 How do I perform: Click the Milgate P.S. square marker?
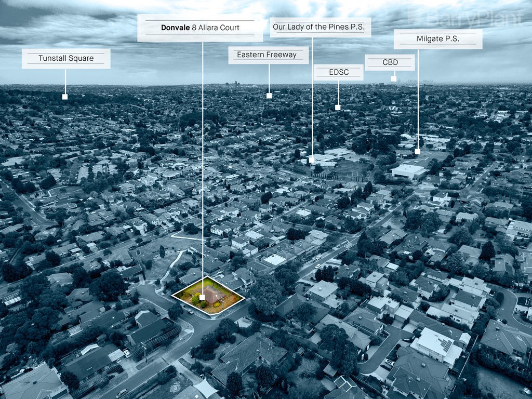pos(418,152)
